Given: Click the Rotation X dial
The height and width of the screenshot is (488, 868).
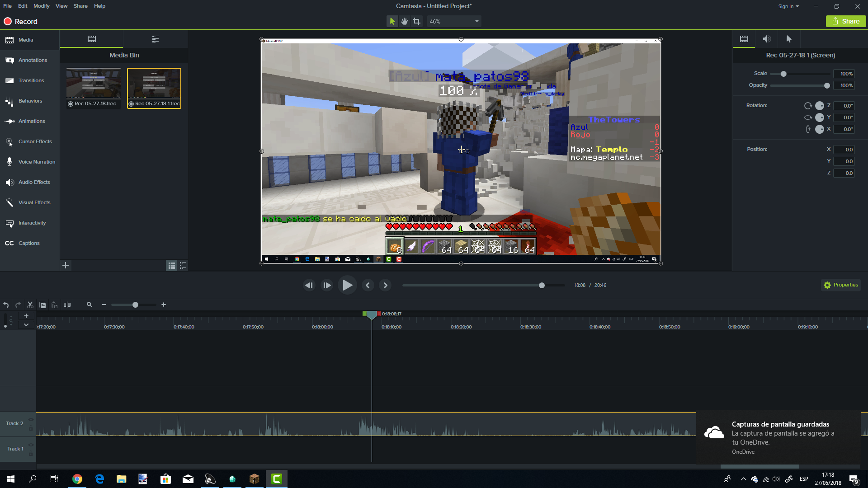Looking at the screenshot, I should click(x=819, y=129).
